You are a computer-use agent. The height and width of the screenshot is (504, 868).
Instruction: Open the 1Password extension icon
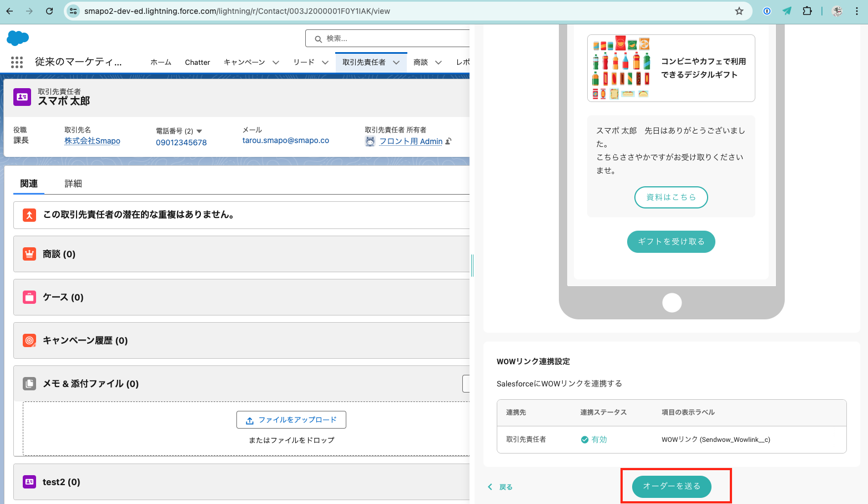click(x=767, y=11)
